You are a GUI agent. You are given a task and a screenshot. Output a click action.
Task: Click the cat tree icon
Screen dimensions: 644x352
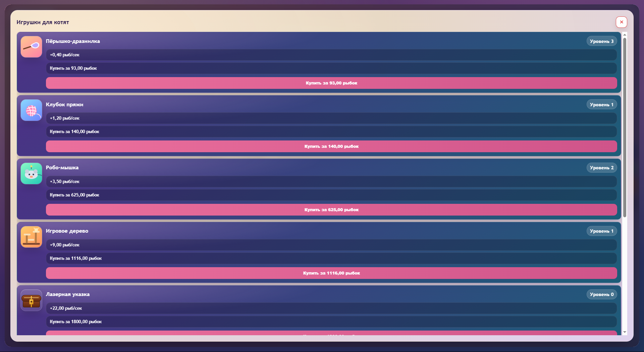[x=31, y=237]
